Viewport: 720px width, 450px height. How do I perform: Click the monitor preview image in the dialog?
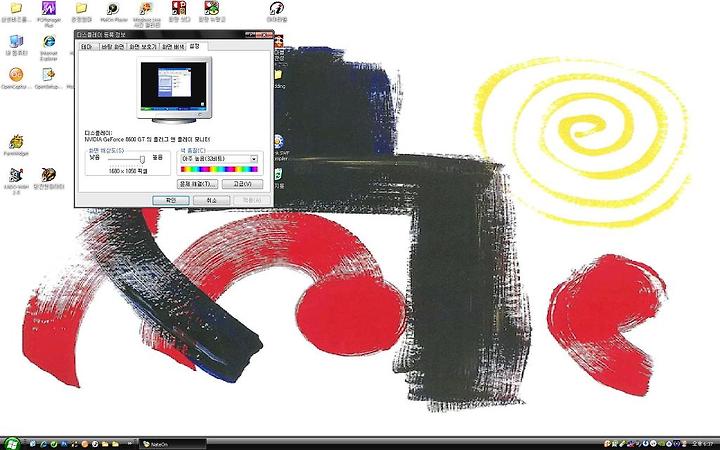click(x=174, y=90)
